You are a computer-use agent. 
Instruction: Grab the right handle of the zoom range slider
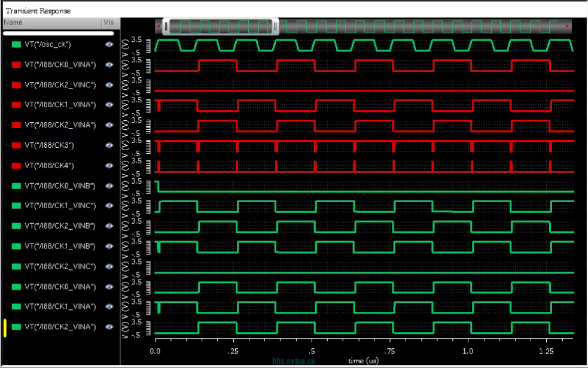(275, 27)
